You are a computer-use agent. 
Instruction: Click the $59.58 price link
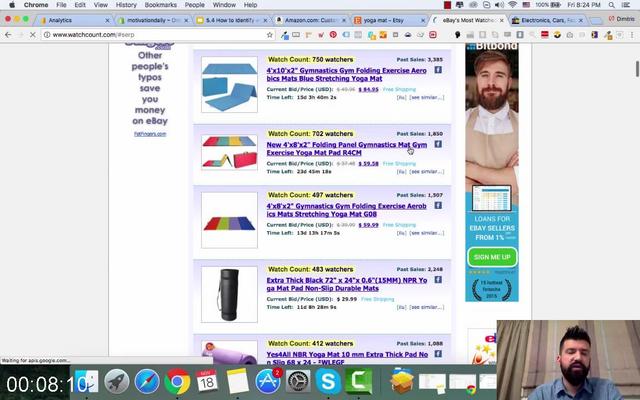(368, 164)
